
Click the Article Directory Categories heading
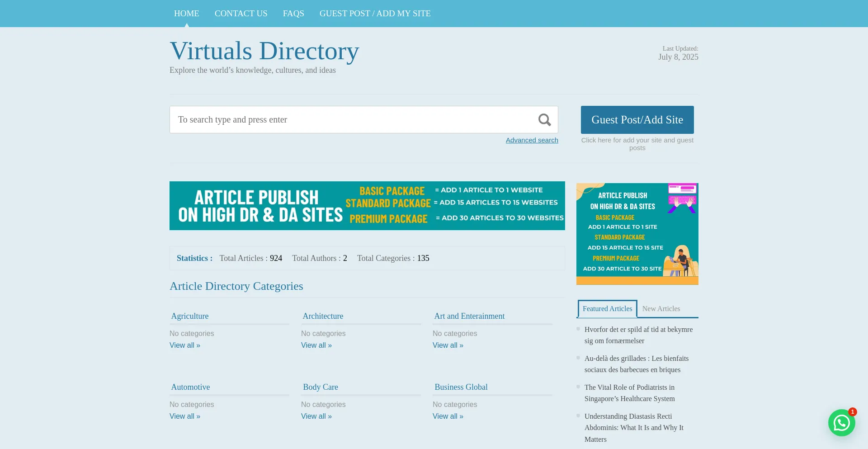(236, 286)
